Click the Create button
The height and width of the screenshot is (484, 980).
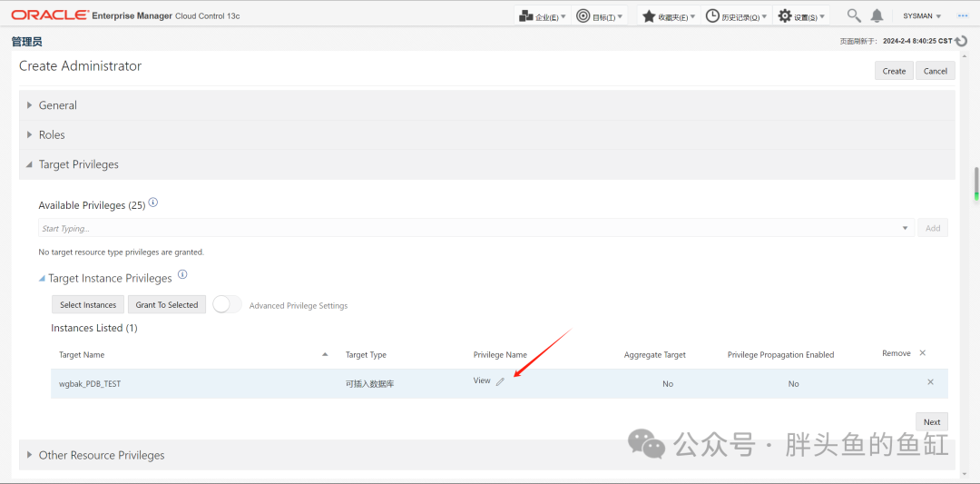894,71
